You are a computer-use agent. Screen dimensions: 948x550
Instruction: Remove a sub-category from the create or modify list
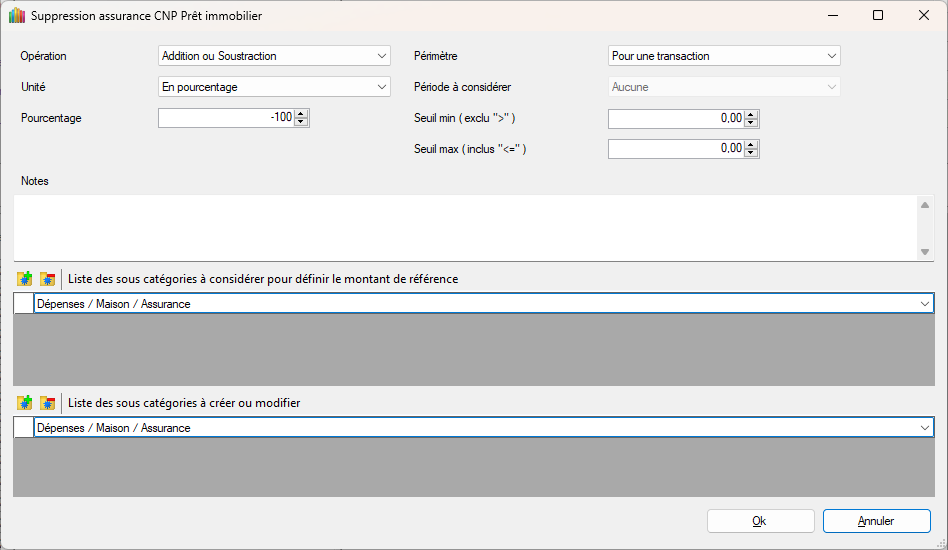[x=47, y=403]
